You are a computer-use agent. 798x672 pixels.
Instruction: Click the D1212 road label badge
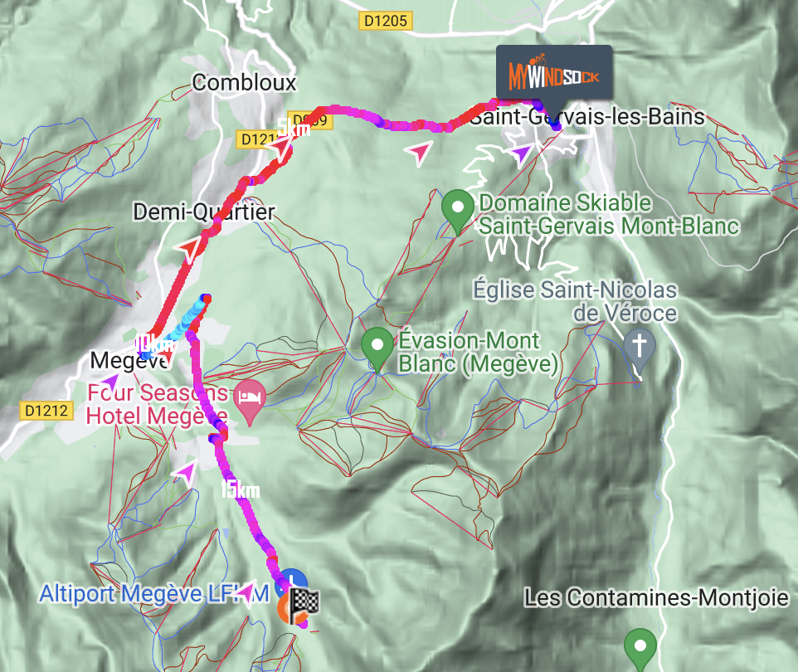(x=46, y=411)
